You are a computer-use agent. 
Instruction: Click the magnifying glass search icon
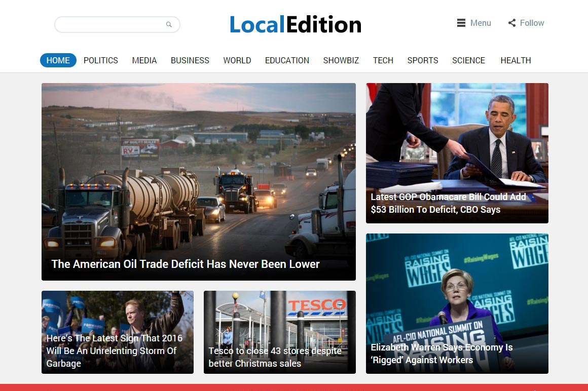click(169, 24)
